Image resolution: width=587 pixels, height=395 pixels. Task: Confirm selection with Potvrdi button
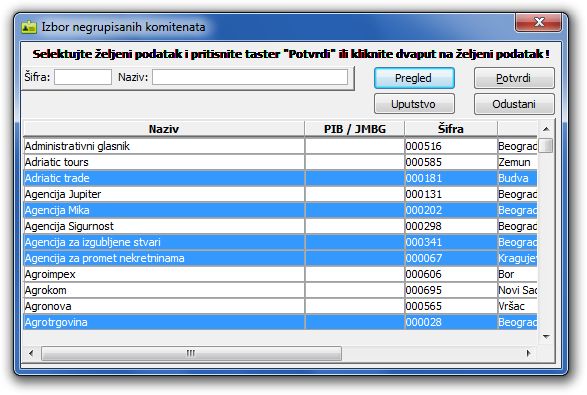click(x=514, y=78)
